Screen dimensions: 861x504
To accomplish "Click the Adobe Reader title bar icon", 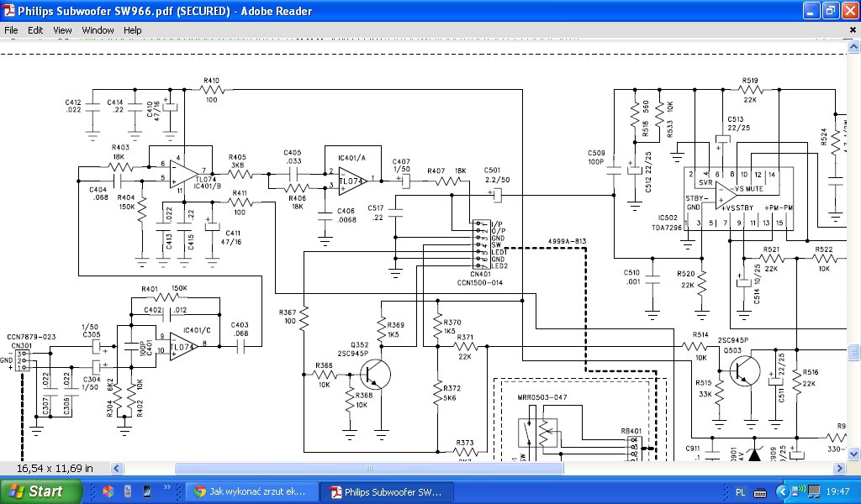I will click(8, 10).
